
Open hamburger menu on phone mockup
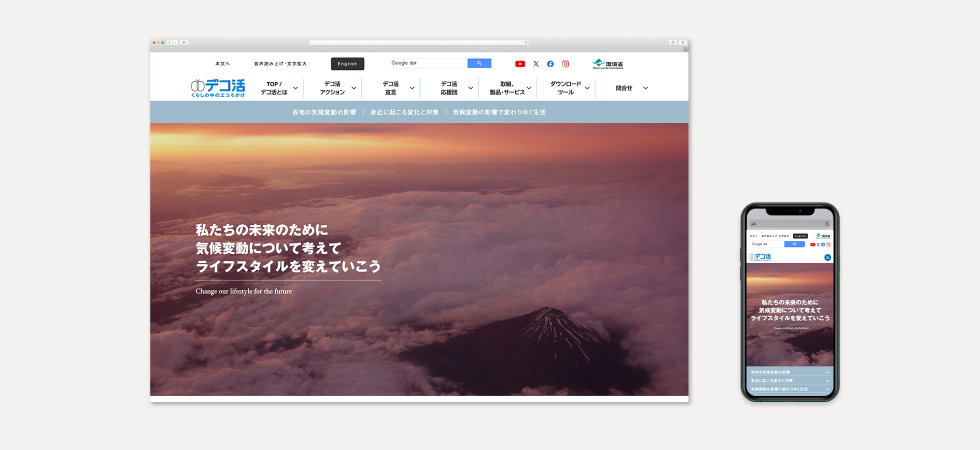point(827,257)
